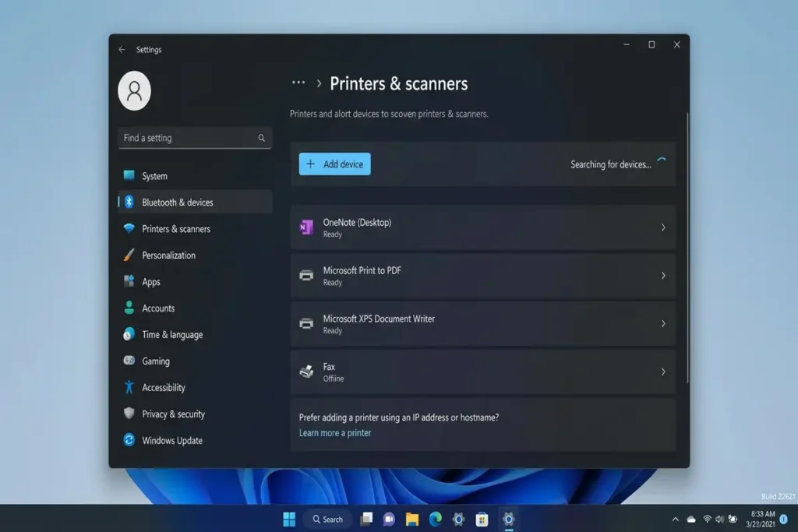Click the Windows Update sync icon

[129, 440]
